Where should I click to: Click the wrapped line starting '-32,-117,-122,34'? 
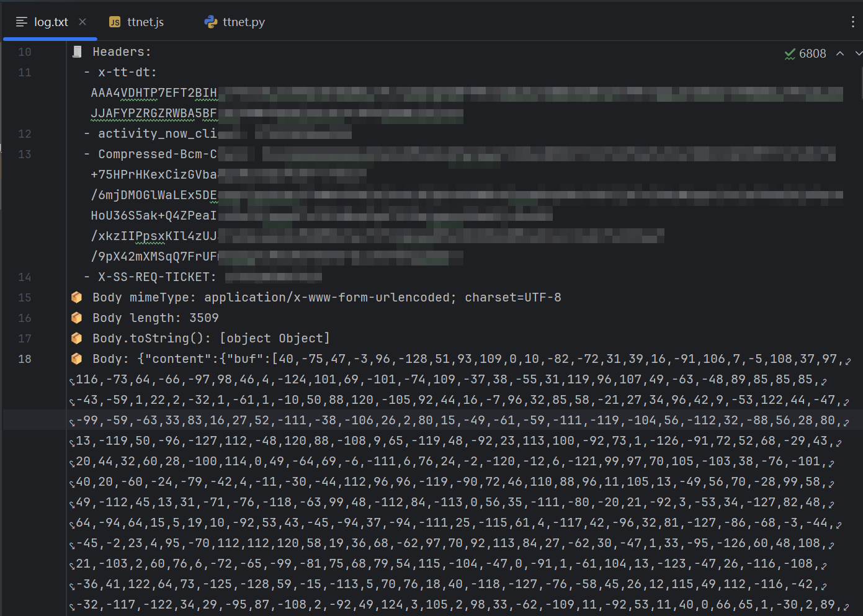(x=460, y=605)
